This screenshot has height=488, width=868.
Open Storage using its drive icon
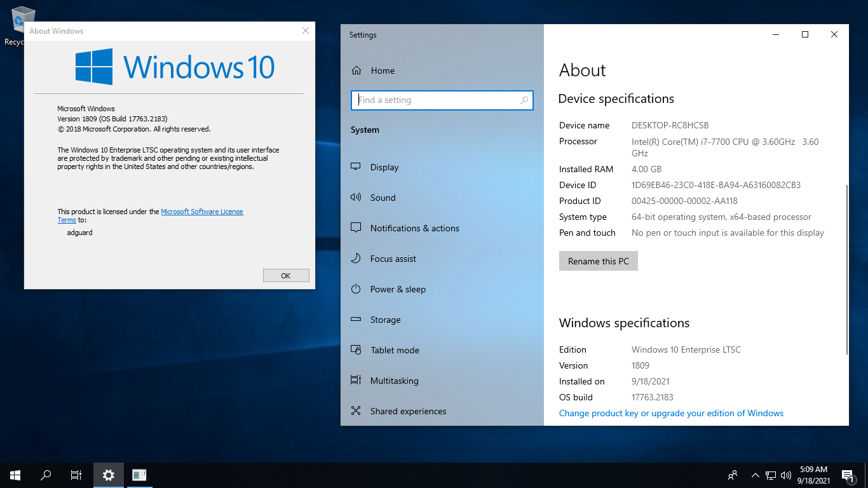pos(356,320)
